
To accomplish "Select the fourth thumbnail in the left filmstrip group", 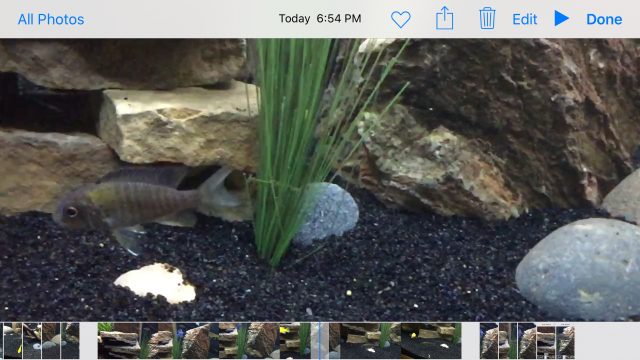I will point(70,341).
